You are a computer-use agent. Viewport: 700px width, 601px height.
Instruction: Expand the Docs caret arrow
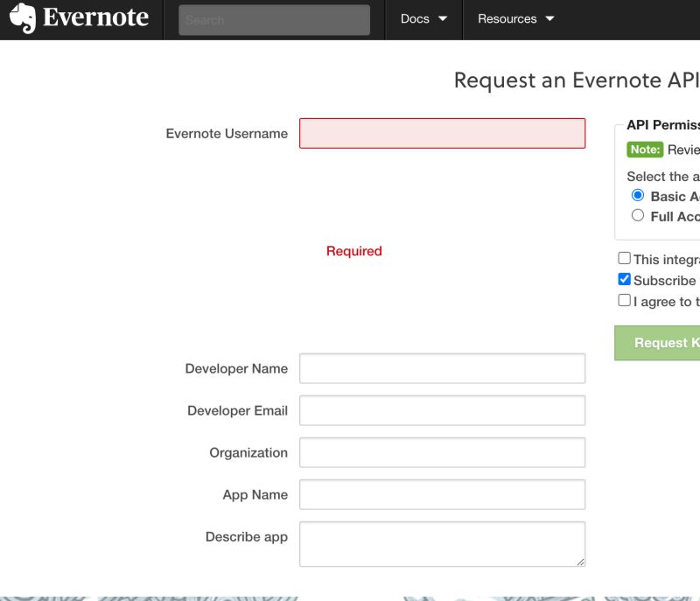[443, 18]
